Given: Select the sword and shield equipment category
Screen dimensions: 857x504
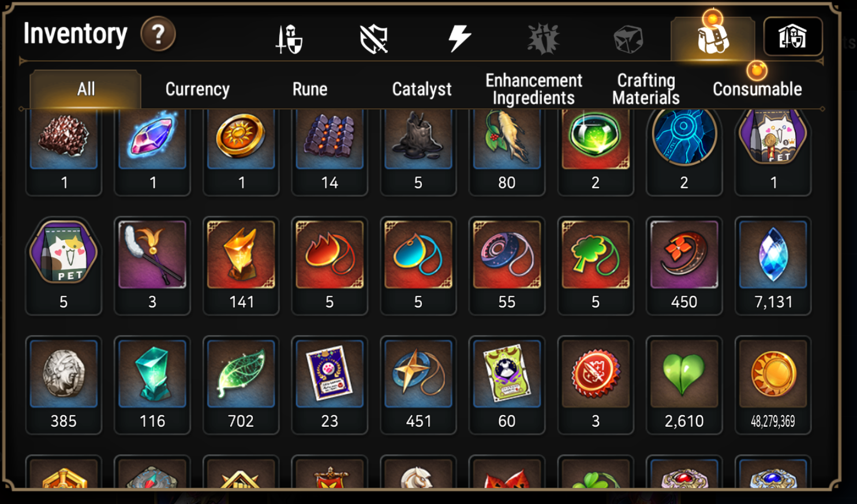Looking at the screenshot, I should pyautogui.click(x=289, y=39).
